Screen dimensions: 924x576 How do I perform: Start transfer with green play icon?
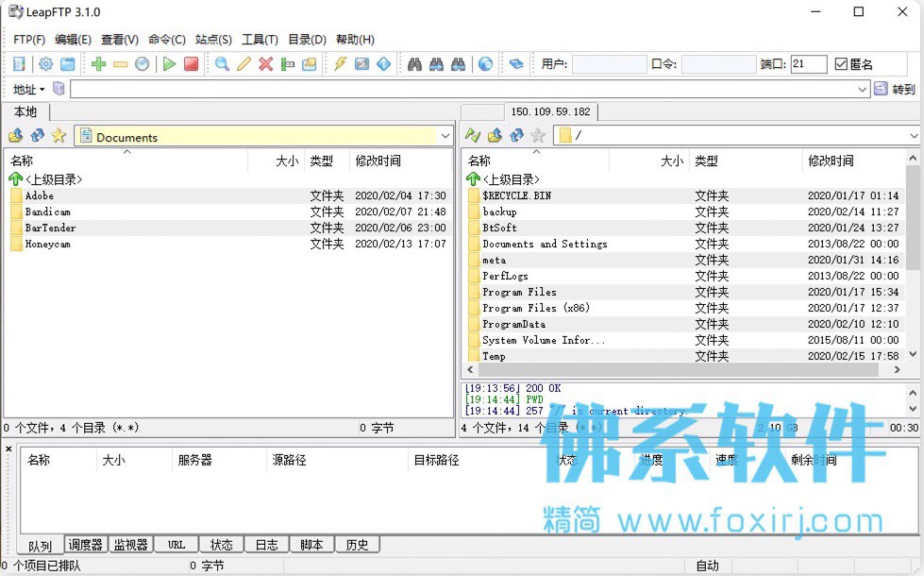pyautogui.click(x=169, y=63)
